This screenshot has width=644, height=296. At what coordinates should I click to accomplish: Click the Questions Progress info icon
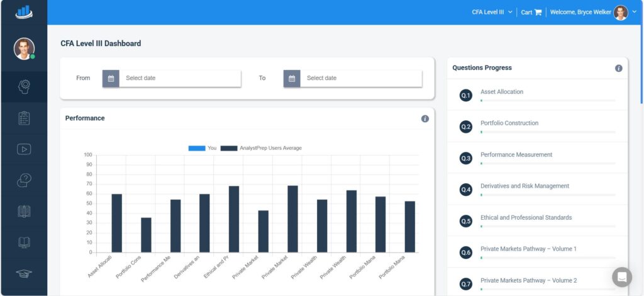(x=619, y=68)
